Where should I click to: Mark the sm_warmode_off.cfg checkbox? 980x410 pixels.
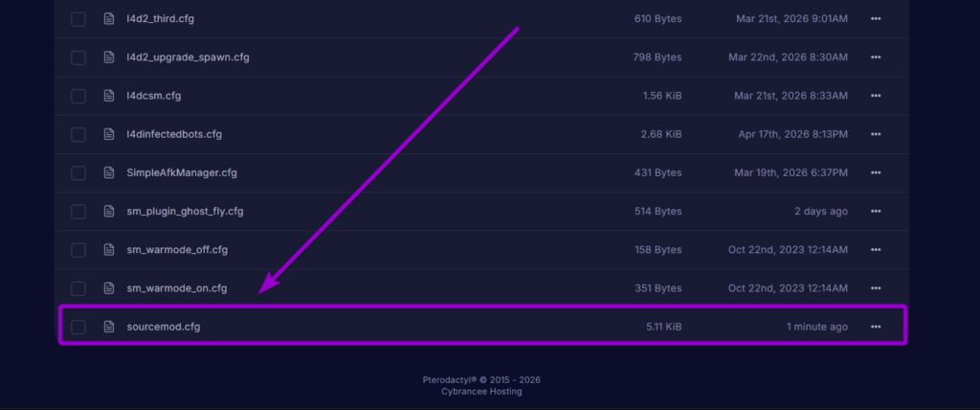tap(78, 250)
